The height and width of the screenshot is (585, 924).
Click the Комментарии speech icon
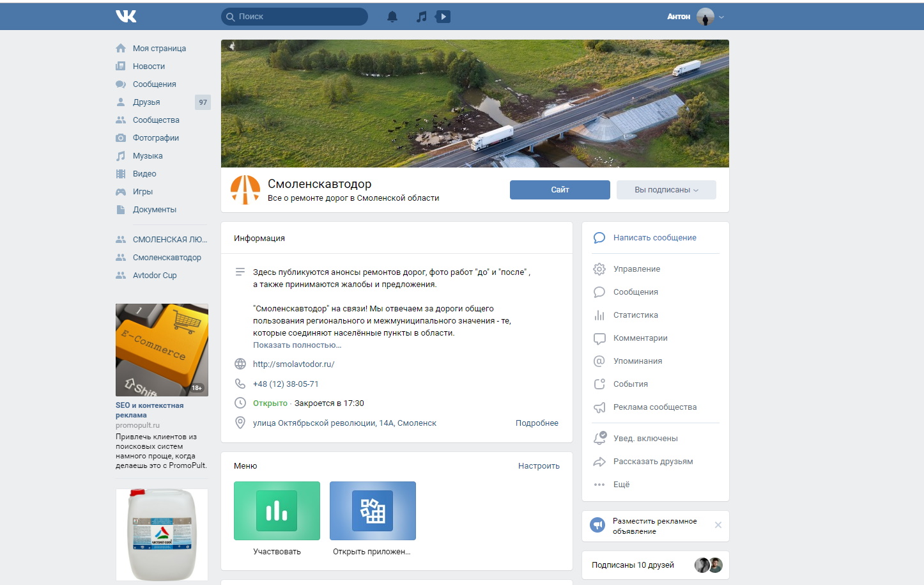tap(599, 338)
